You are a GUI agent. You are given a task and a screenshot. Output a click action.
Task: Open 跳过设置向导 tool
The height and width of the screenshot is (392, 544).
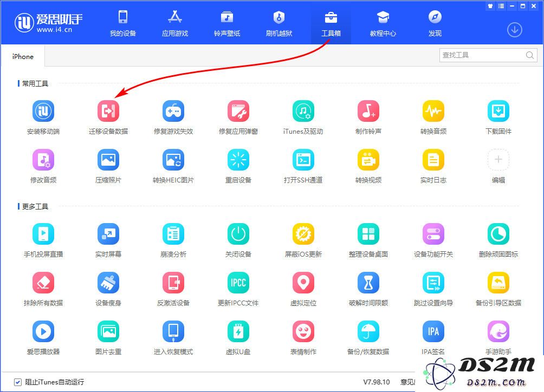tap(433, 283)
